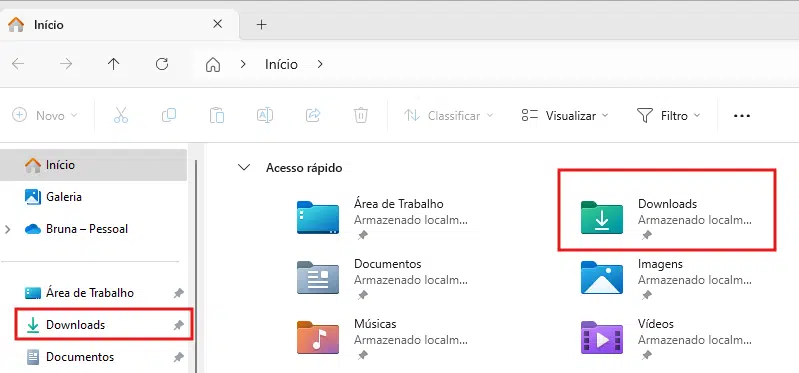The width and height of the screenshot is (799, 373).
Task: Select Imagens folder in quick access
Action: (x=667, y=278)
